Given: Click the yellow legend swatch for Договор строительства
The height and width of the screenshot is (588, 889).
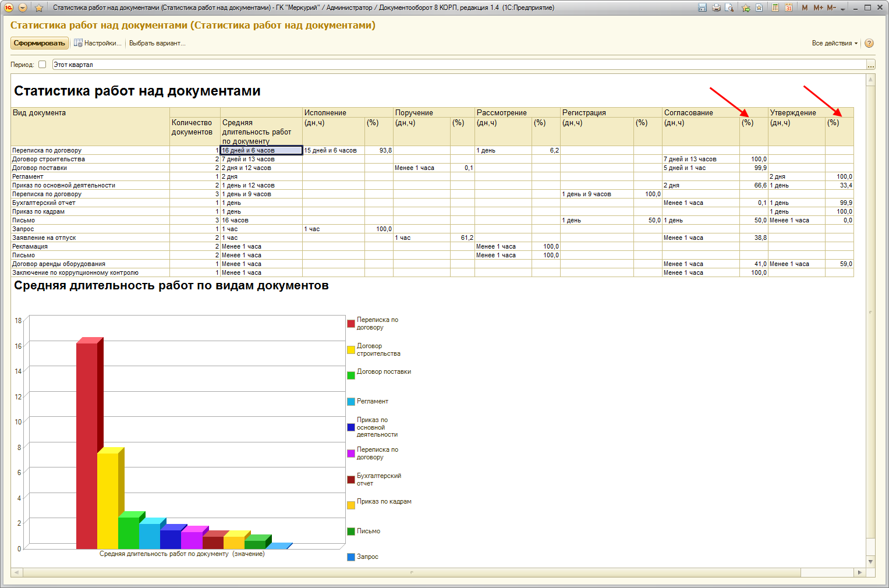Looking at the screenshot, I should 351,350.
